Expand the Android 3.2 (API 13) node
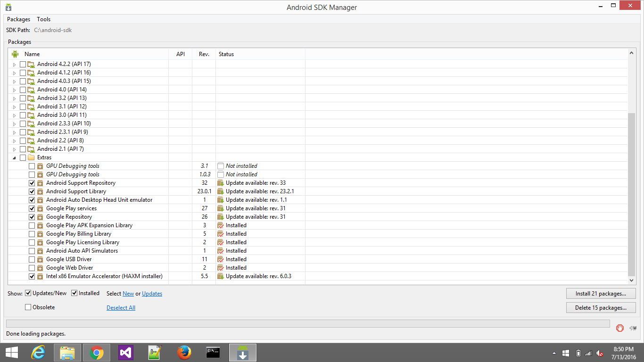Screen dimensions: 644x362 pos(14,98)
